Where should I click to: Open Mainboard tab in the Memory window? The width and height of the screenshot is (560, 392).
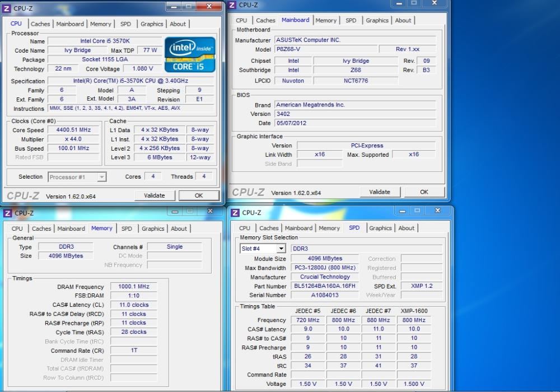(71, 228)
